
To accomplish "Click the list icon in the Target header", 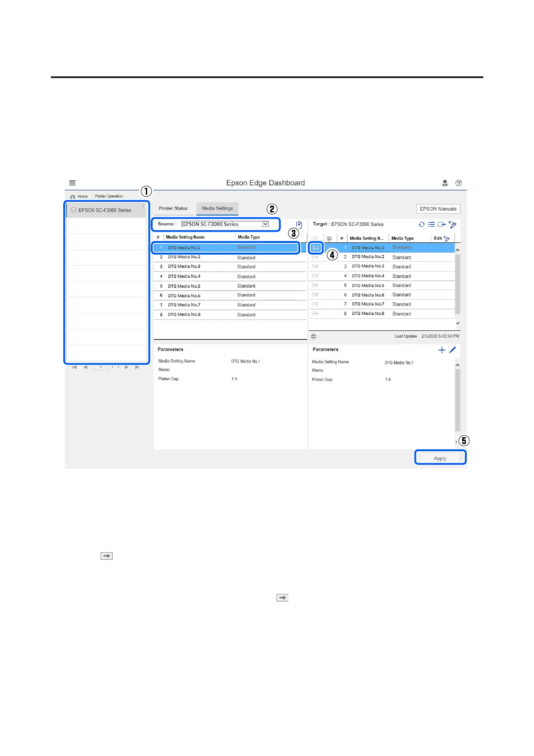I will [431, 224].
